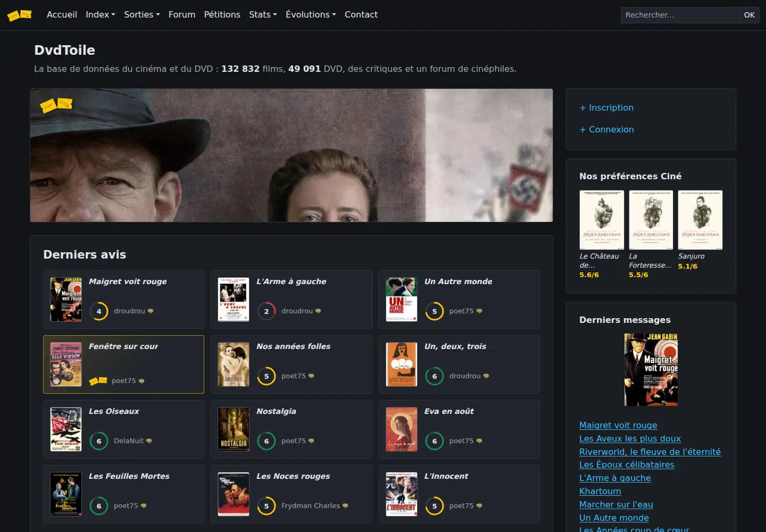Click rating circle 6 on Nostalgia
The height and width of the screenshot is (532, 766).
[x=267, y=441]
